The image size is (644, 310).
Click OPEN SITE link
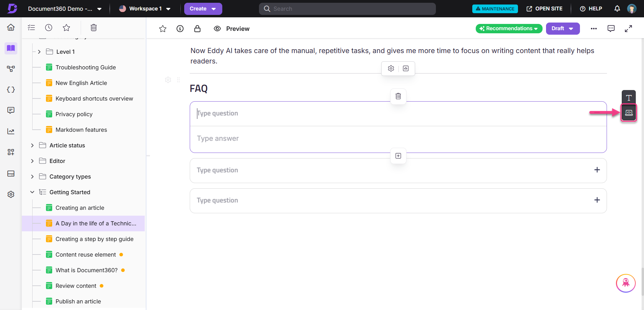(544, 9)
